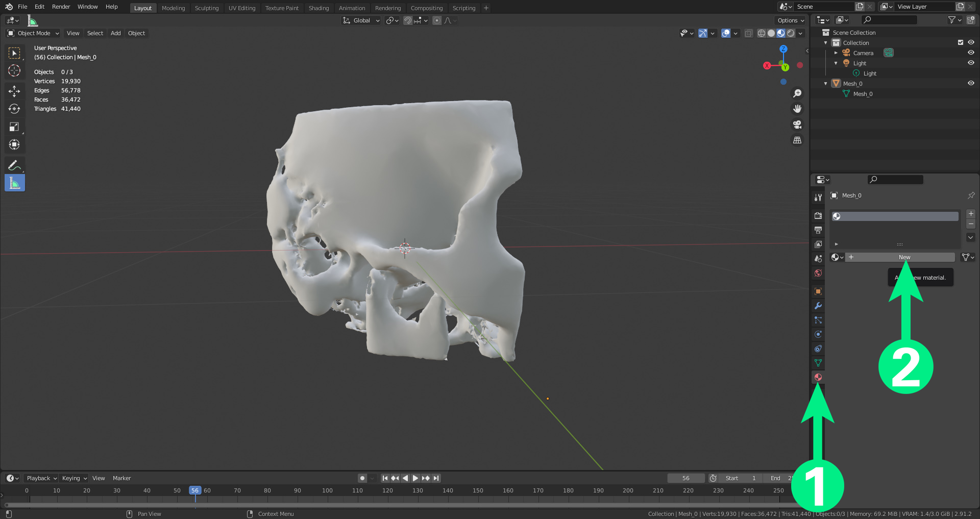Hide Mesh_0 using its eye icon
The width and height of the screenshot is (980, 519).
(x=970, y=84)
